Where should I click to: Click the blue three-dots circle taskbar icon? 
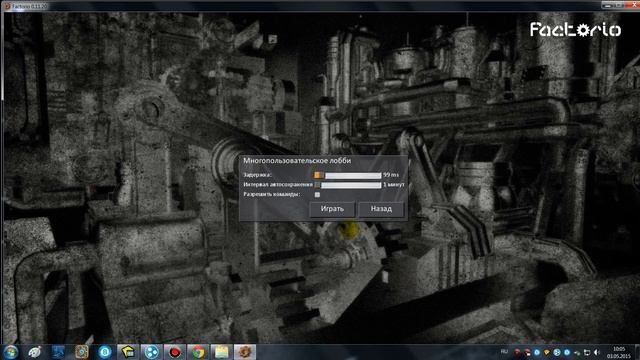[x=151, y=352]
